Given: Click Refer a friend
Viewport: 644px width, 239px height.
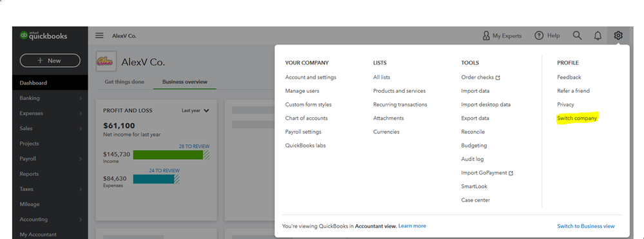Looking at the screenshot, I should tap(573, 91).
